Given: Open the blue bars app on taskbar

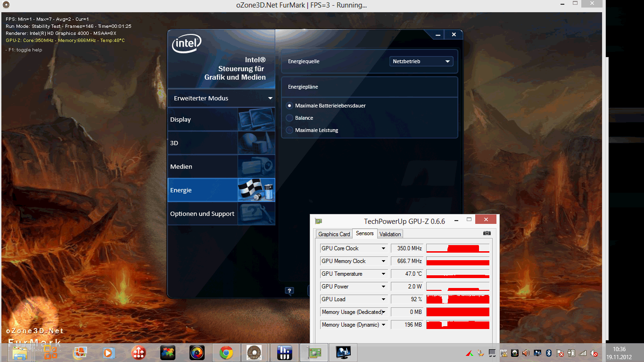Looking at the screenshot, I should (x=284, y=353).
